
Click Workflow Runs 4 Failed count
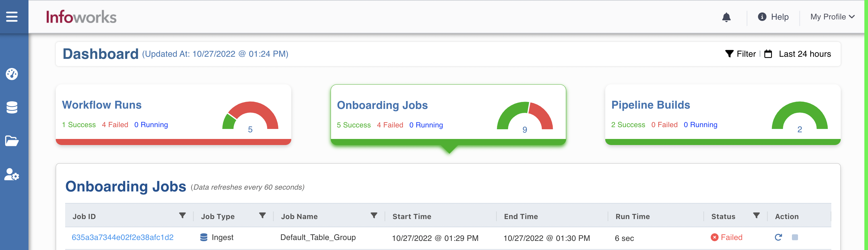(115, 125)
